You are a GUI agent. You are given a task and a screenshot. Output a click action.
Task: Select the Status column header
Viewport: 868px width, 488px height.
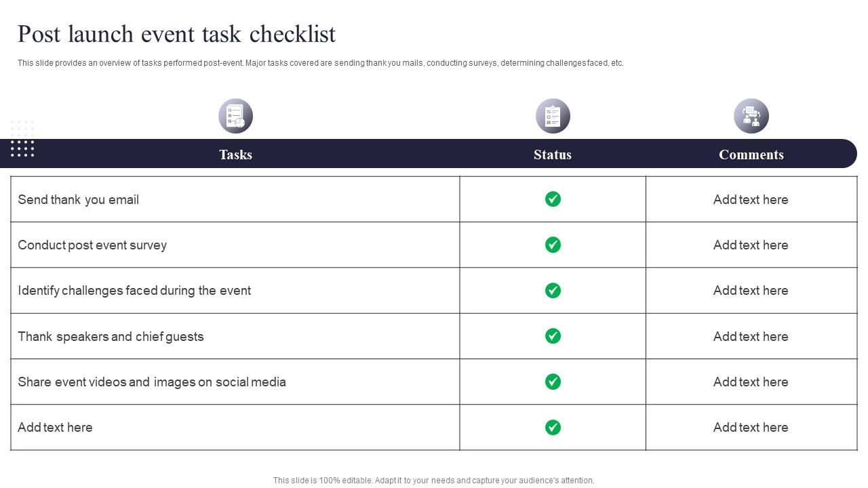tap(553, 155)
